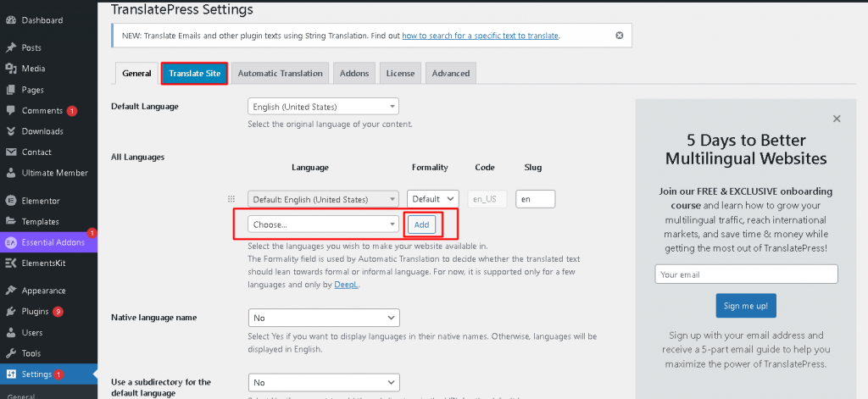Switch to the Translate Site tab
The width and height of the screenshot is (868, 399).
[x=194, y=74]
